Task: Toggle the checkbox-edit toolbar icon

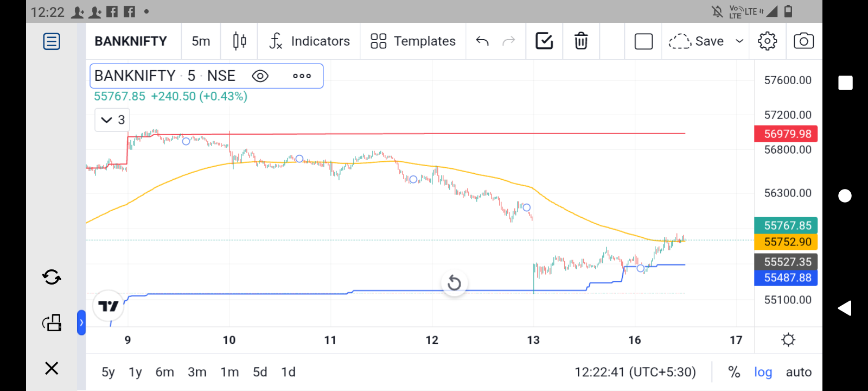Action: [544, 41]
